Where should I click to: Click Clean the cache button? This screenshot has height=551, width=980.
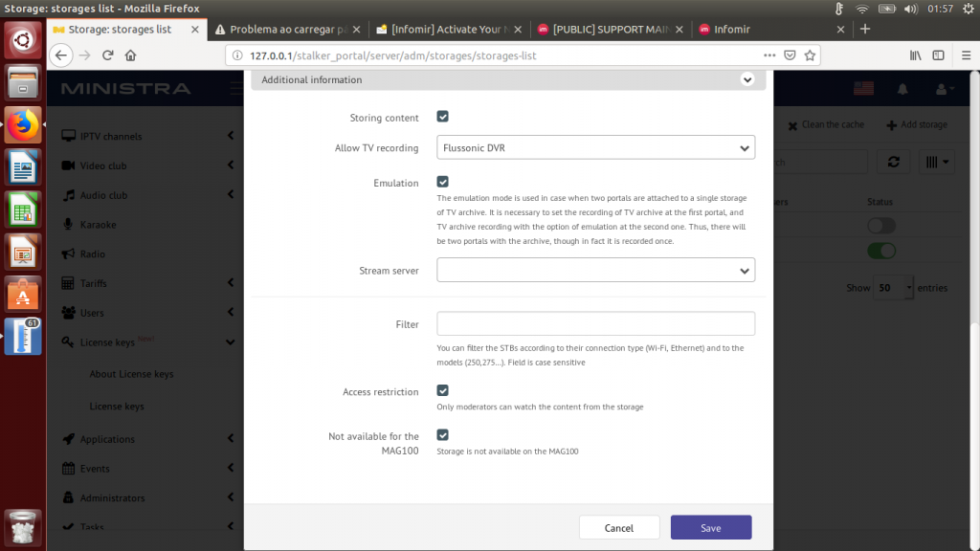(x=826, y=124)
